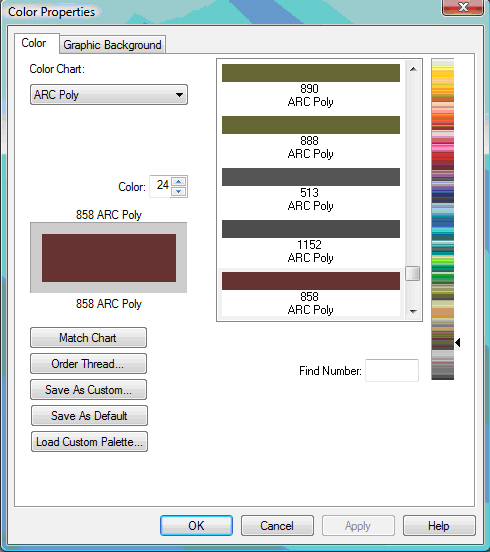490x552 pixels.
Task: Decrease the Color number with down arrow
Action: click(179, 192)
